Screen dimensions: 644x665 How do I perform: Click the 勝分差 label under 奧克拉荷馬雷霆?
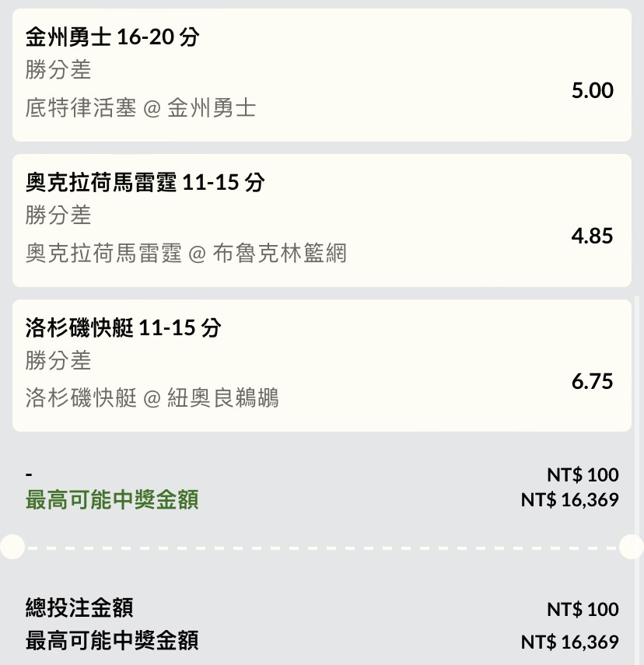pyautogui.click(x=58, y=215)
